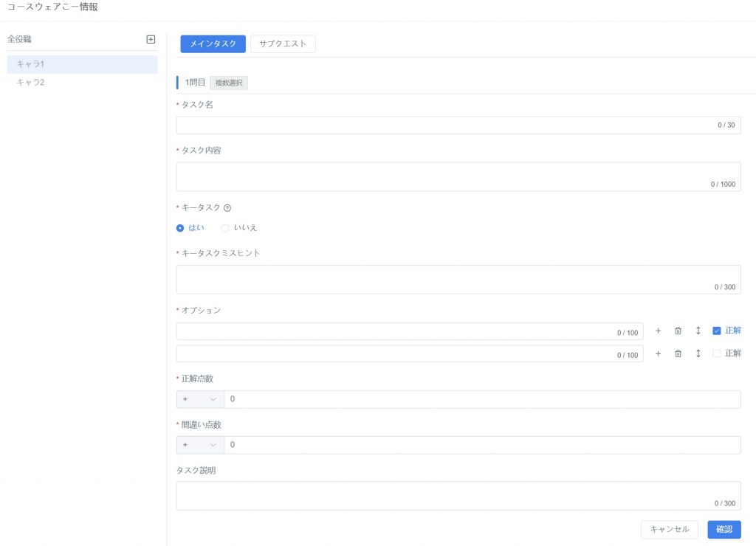Open the sign dropdown for 正解点数
The width and height of the screenshot is (756, 546).
click(200, 400)
